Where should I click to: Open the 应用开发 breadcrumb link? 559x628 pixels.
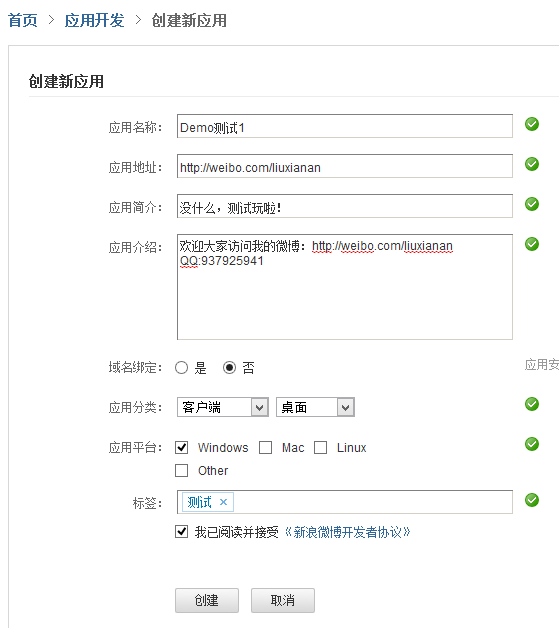pos(94,20)
